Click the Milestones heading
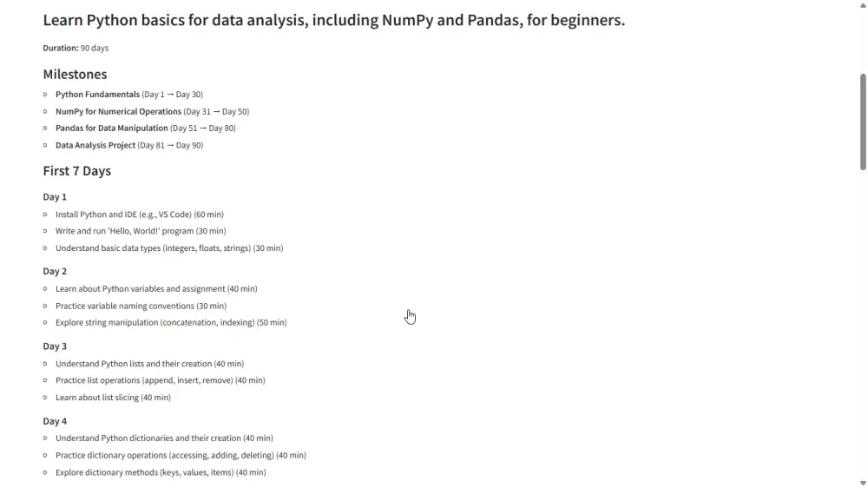 [75, 74]
